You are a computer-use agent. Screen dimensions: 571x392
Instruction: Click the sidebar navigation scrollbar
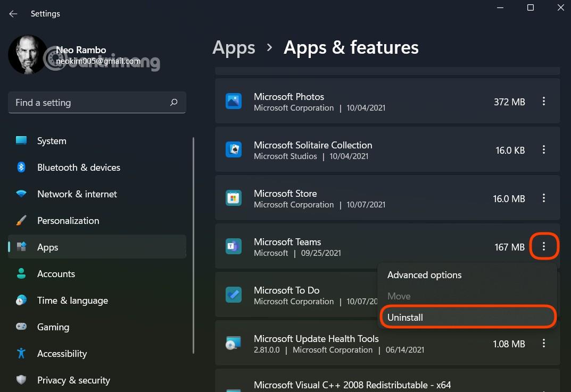(193, 245)
